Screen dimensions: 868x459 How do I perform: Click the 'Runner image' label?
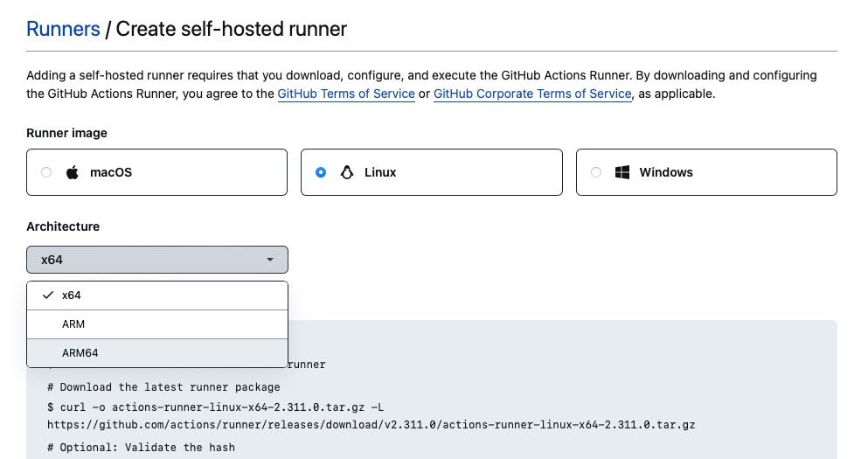67,133
